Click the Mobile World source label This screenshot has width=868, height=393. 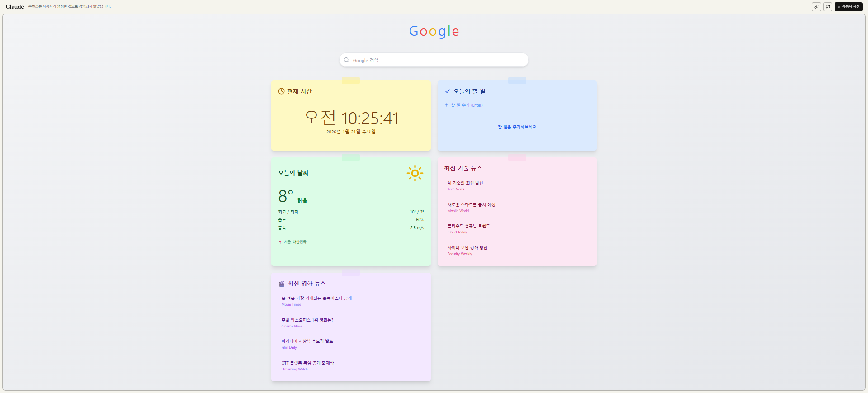pos(458,211)
